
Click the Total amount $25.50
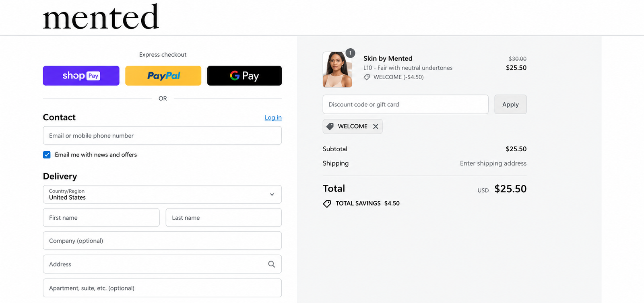pos(510,189)
